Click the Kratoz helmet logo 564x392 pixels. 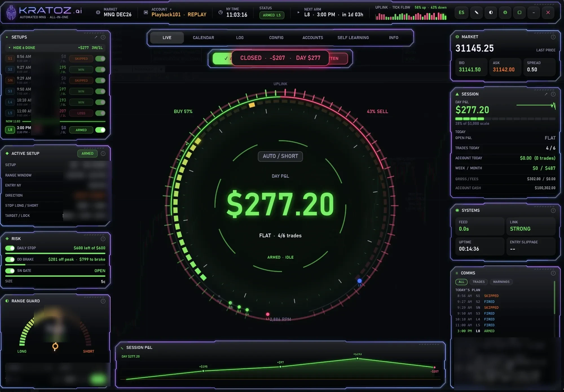(x=11, y=13)
